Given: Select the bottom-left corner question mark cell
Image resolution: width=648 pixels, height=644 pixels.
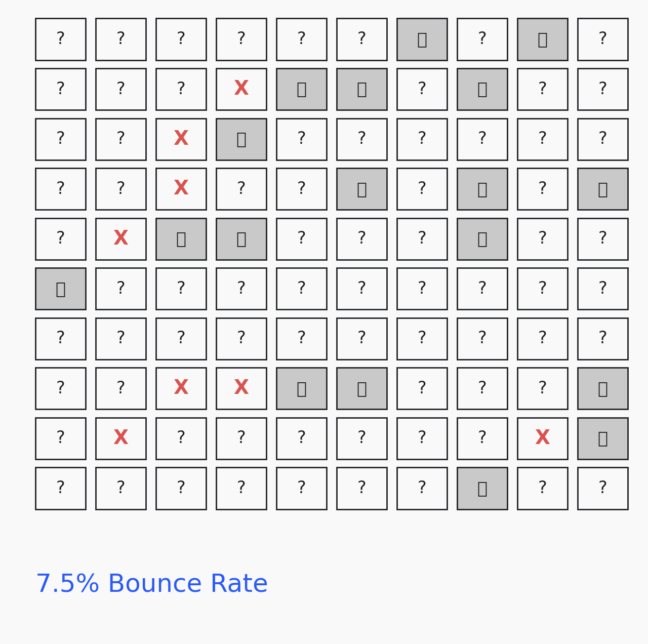Looking at the screenshot, I should (x=61, y=488).
